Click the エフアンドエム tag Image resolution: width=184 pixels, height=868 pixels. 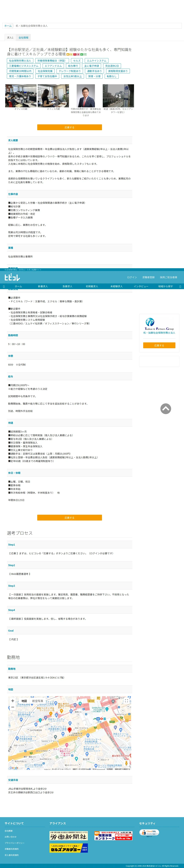53,66
